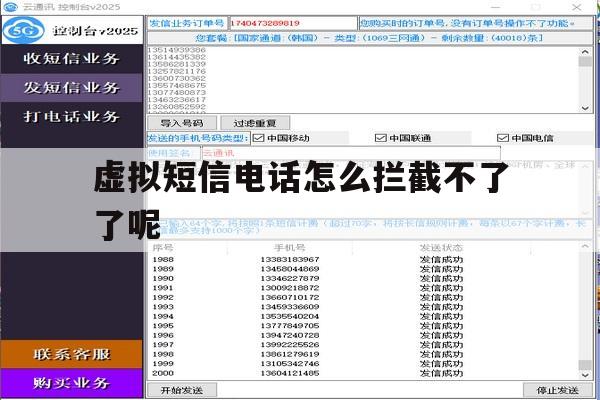Click 发信成功 status in row 2000
600x400 pixels.
coord(441,373)
